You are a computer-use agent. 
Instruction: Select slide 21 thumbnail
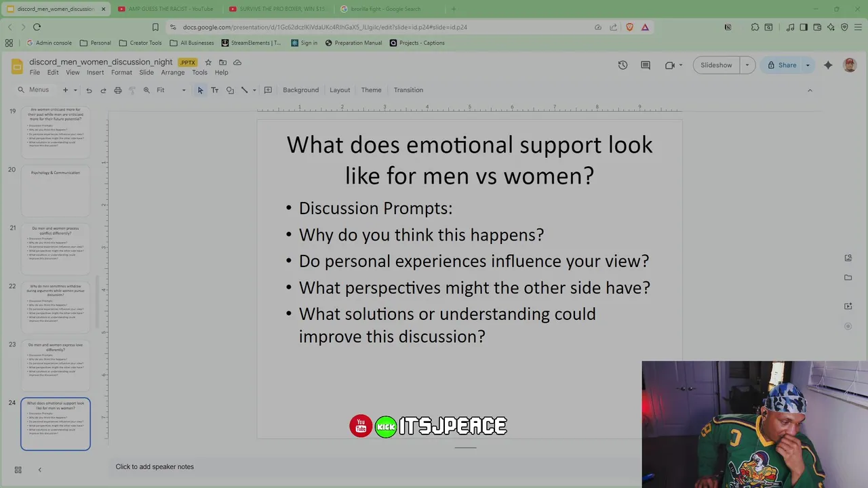point(56,249)
